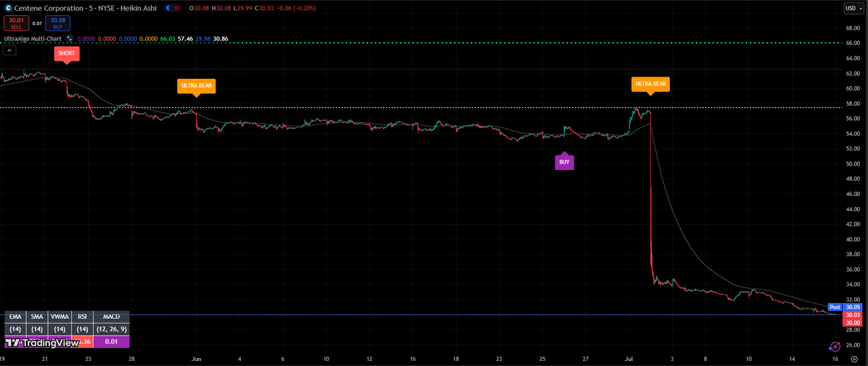Click the ULTRA BEAR label near July
Image resolution: width=868 pixels, height=366 pixels.
(x=650, y=85)
